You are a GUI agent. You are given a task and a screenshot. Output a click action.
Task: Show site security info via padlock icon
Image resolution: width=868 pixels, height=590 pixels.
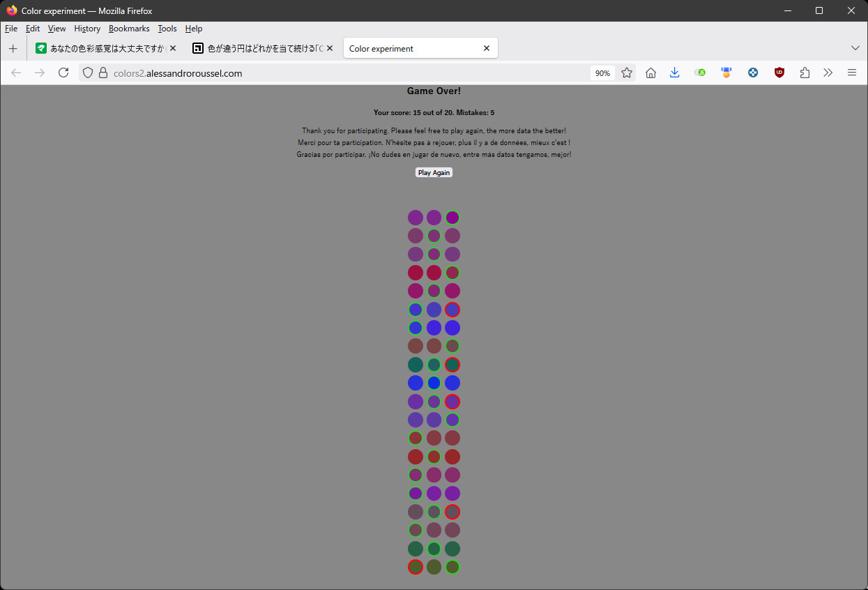point(103,73)
